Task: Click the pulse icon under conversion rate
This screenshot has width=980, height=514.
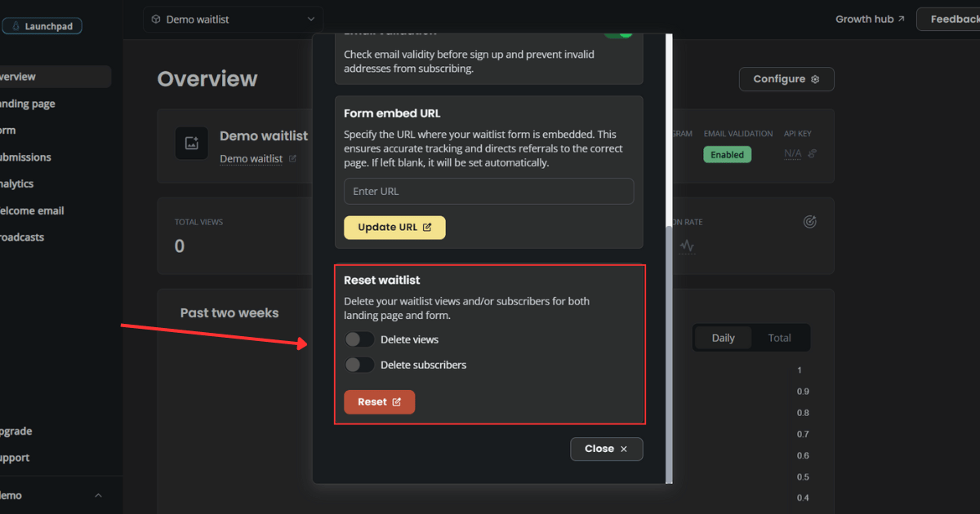Action: [x=687, y=246]
